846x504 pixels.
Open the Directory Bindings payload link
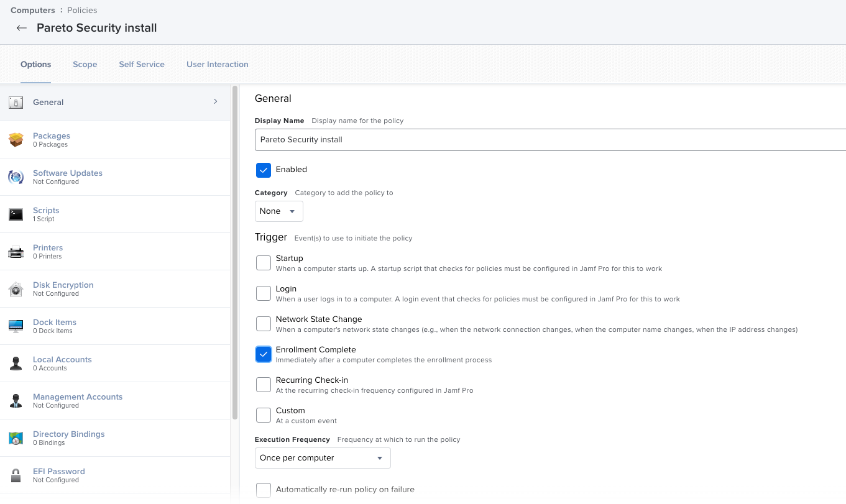click(x=69, y=434)
